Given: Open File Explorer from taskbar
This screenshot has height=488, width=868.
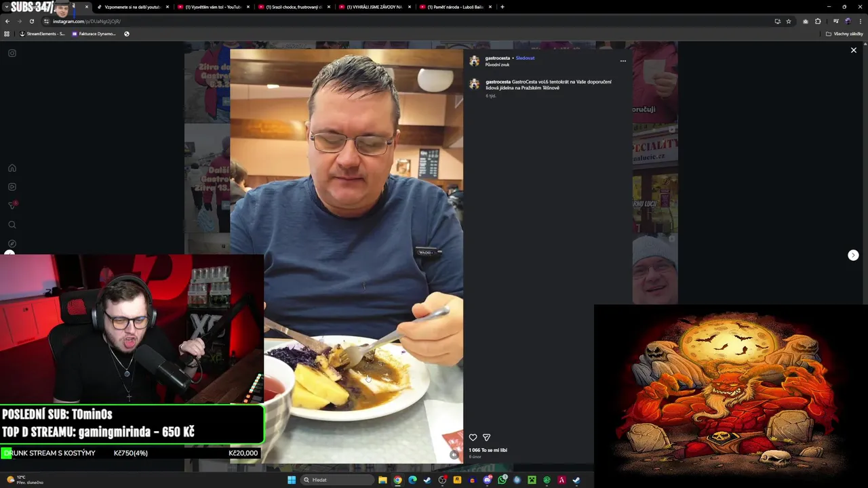Looking at the screenshot, I should (382, 480).
